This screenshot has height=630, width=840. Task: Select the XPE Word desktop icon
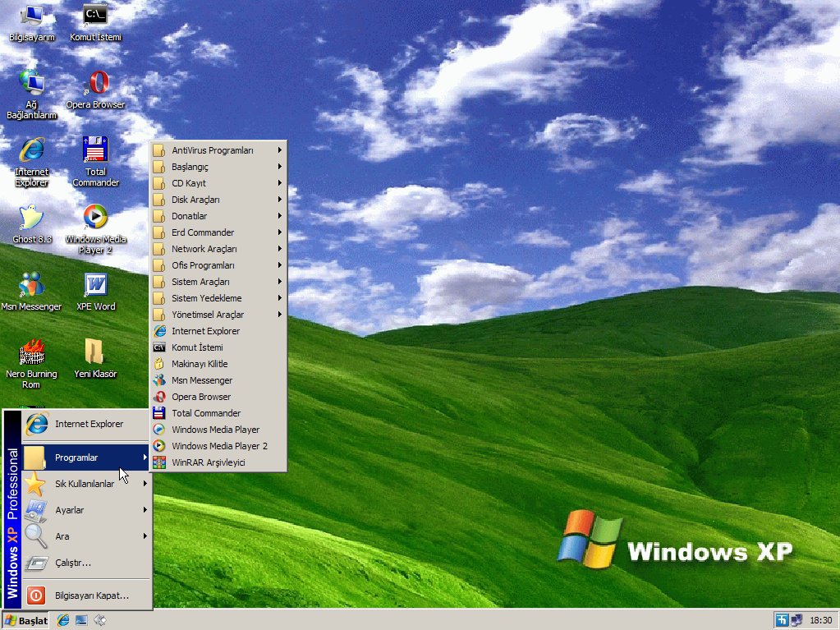[95, 292]
